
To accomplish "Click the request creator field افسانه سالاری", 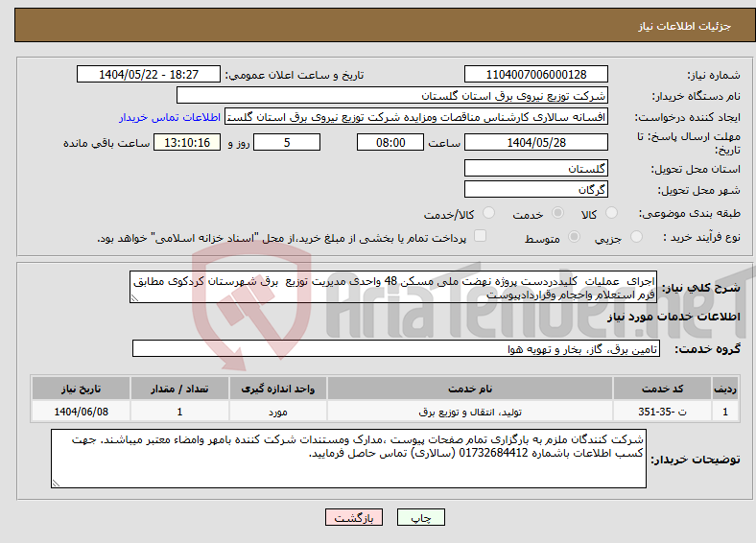I will click(x=416, y=117).
